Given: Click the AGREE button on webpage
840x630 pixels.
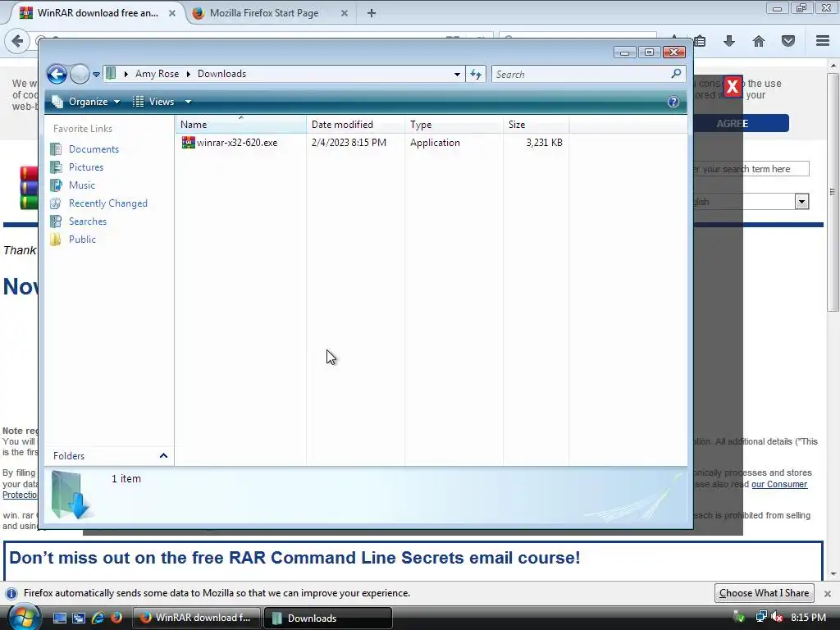Looking at the screenshot, I should pos(742,123).
